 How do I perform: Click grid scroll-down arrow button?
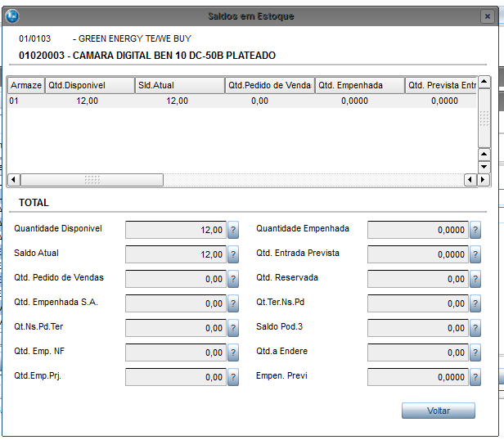click(x=484, y=167)
